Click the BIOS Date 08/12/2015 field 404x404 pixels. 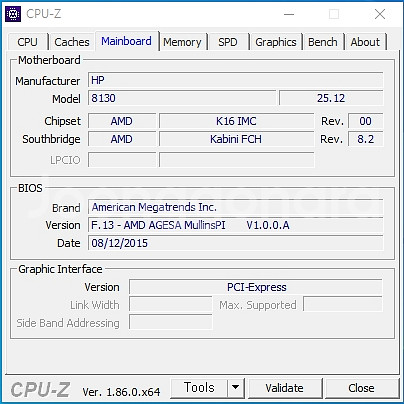236,243
